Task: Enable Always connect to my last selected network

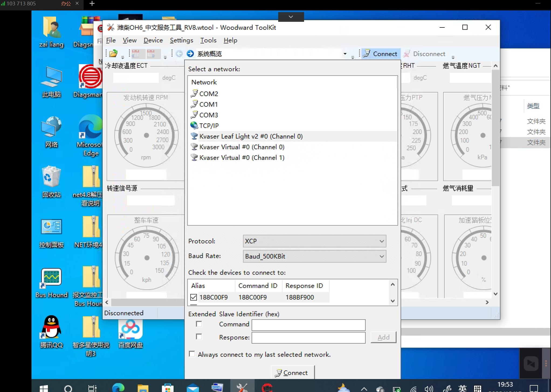Action: coord(192,354)
